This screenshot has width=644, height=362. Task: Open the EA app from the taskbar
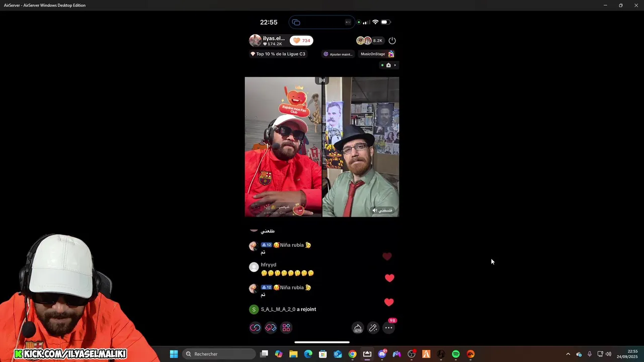(470, 354)
